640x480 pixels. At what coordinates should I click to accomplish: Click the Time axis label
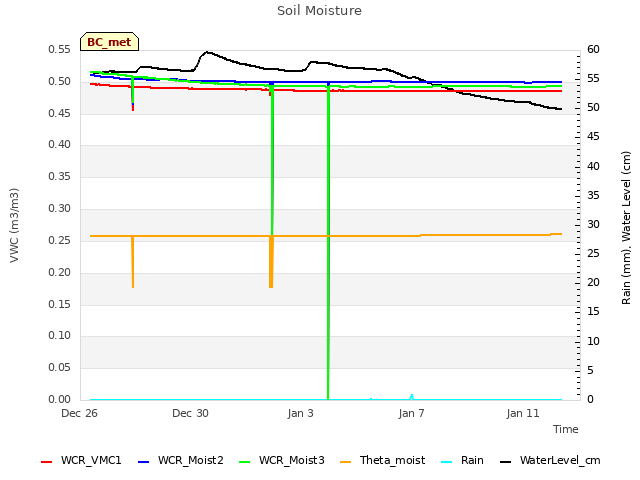[x=565, y=429]
